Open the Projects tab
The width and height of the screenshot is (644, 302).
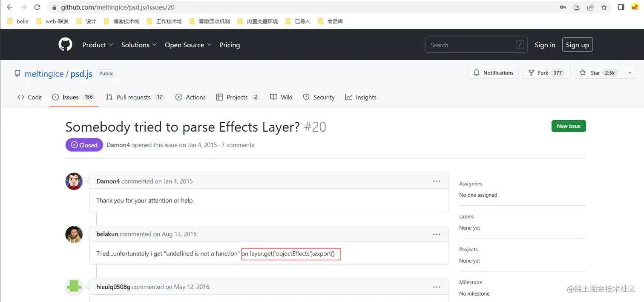[x=238, y=97]
